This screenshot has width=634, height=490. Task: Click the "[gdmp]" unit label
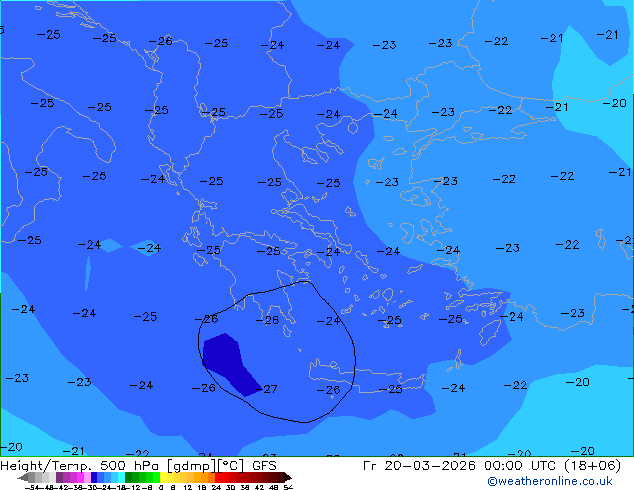click(x=192, y=466)
